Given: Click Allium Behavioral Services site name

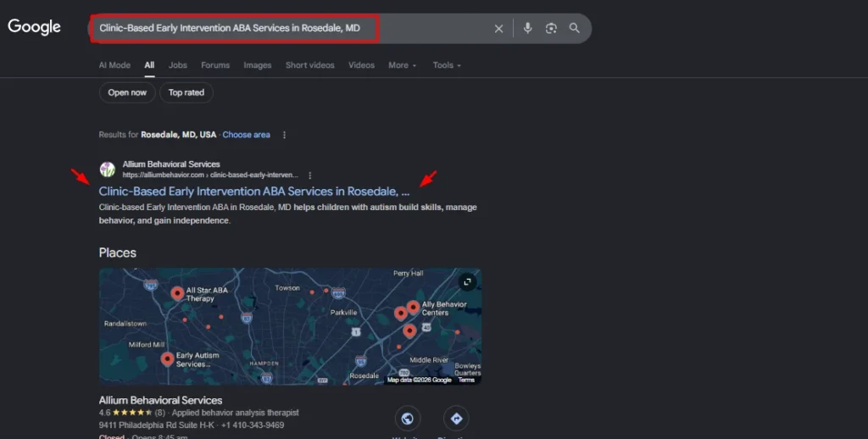Looking at the screenshot, I should point(171,164).
